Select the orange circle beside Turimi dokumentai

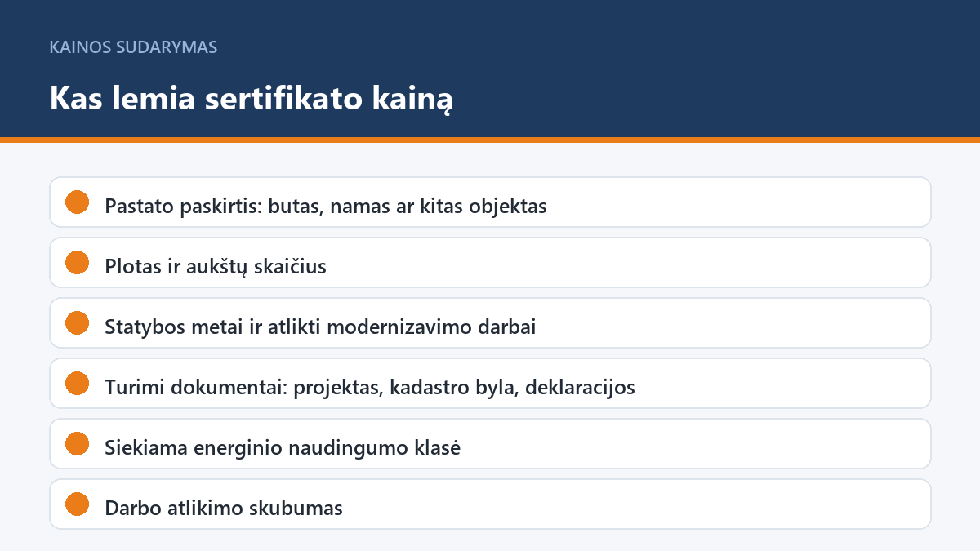77,383
